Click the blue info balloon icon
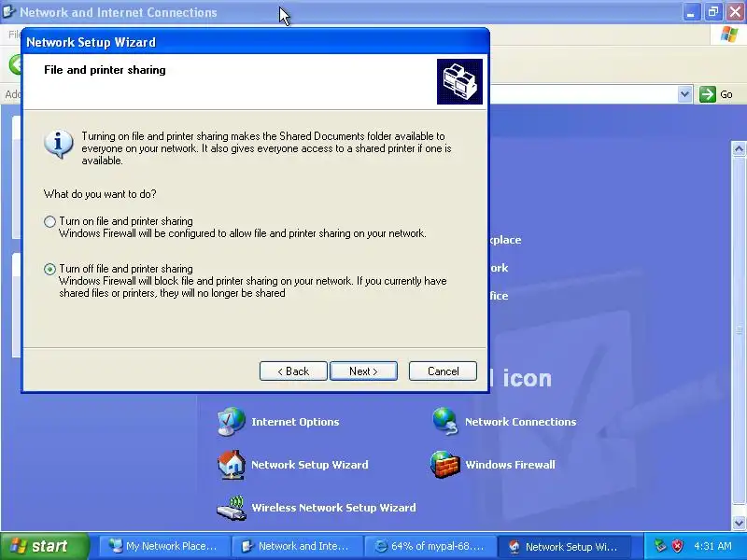Screen dimensions: 747x560 pyautogui.click(x=59, y=144)
